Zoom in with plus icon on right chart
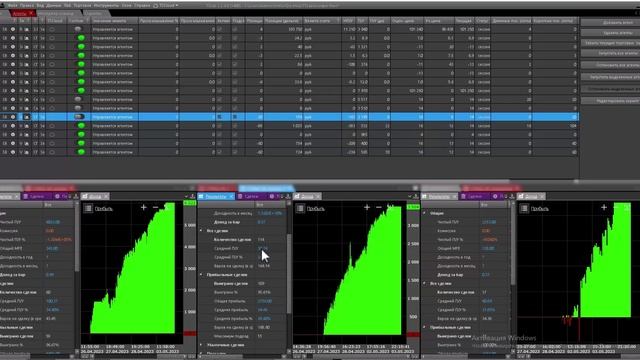640x360 pixels. point(604,208)
